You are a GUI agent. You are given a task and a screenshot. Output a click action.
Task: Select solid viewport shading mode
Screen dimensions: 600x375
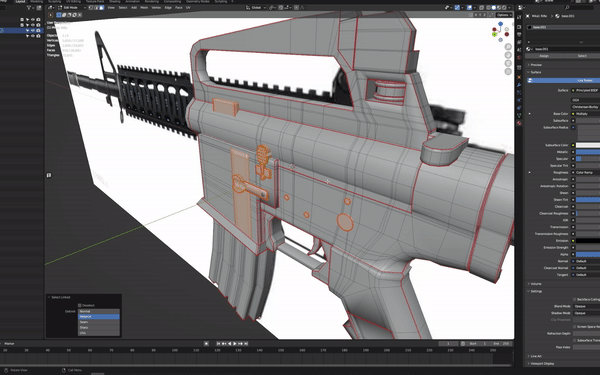(494, 8)
